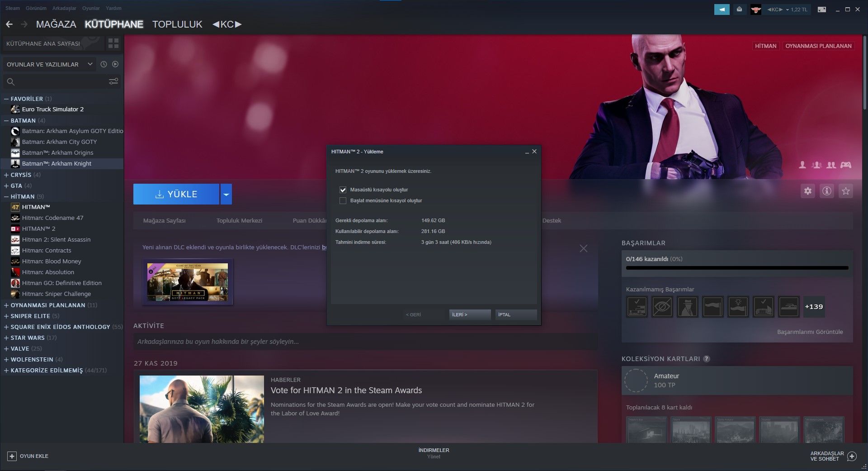The image size is (868, 471).
Task: Open the Steam menu
Action: (13, 8)
